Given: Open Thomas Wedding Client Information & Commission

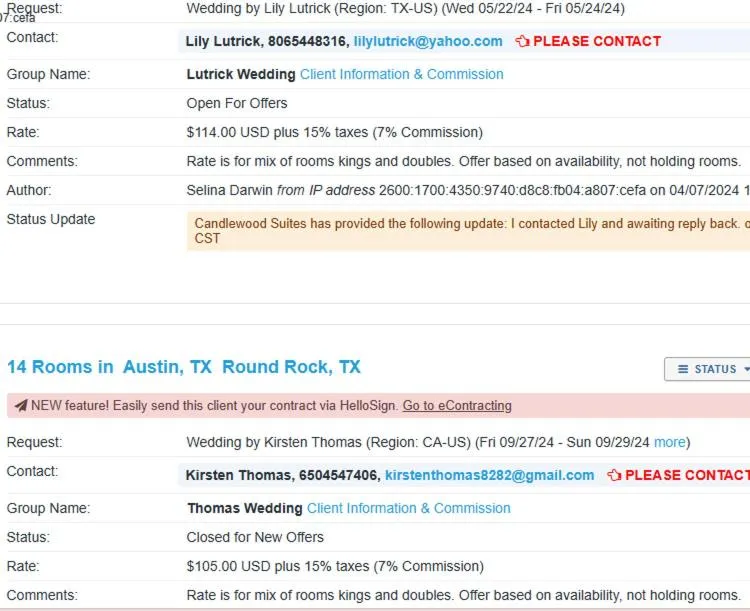Looking at the screenshot, I should click(x=408, y=508).
